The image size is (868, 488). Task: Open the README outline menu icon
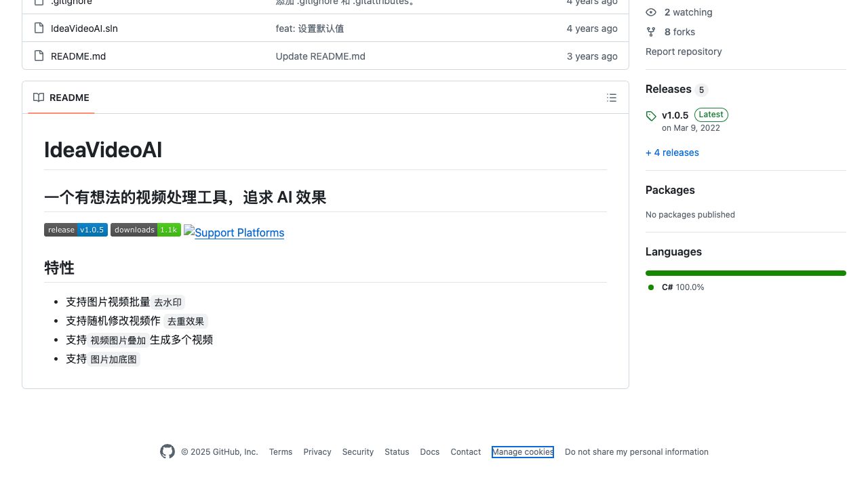(x=612, y=98)
